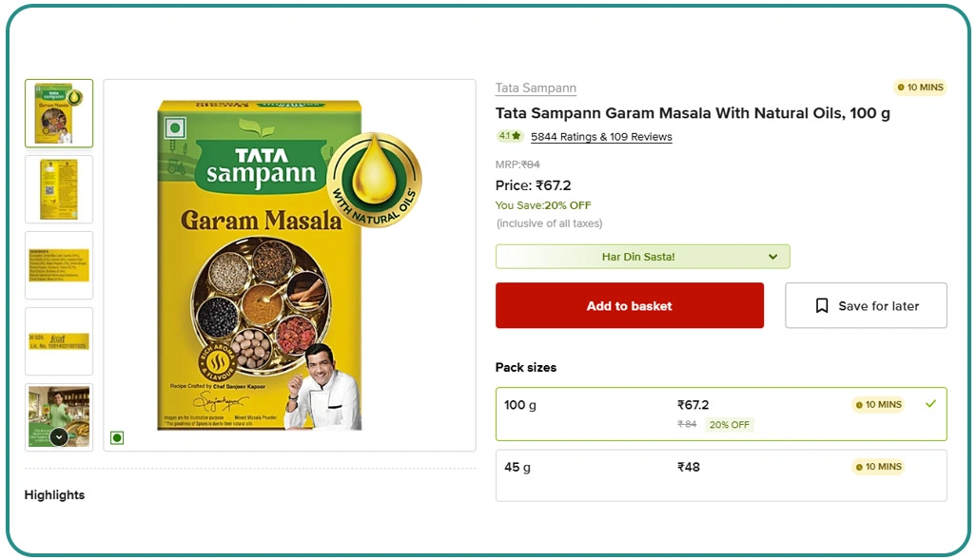Open the 5844 Ratings & 109 Reviews link
This screenshot has width=976, height=560.
(601, 137)
